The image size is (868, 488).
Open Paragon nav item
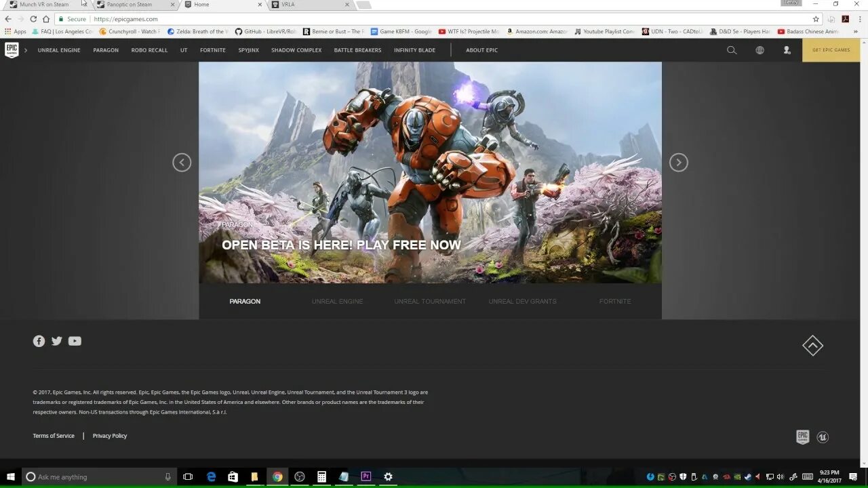pos(106,50)
